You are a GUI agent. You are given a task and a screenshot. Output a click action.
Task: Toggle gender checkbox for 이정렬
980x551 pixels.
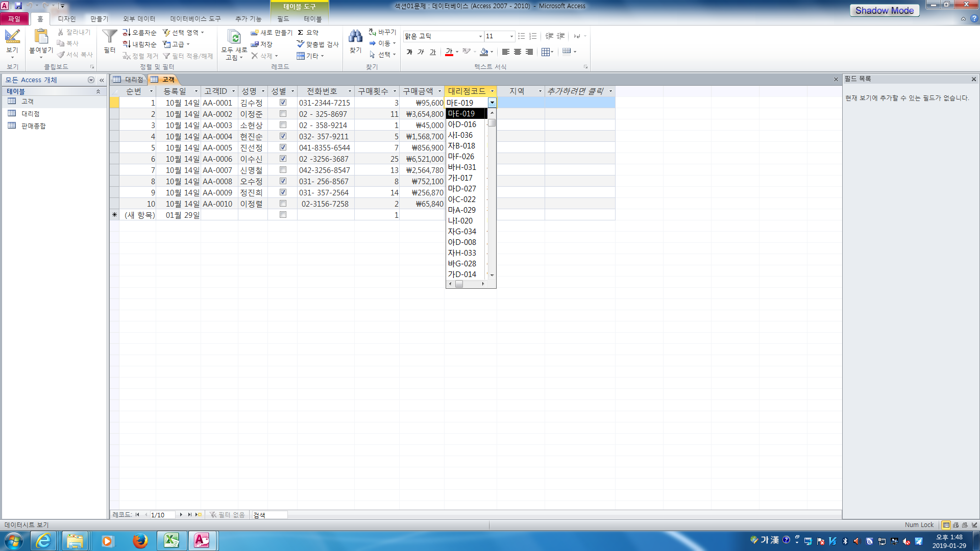283,204
